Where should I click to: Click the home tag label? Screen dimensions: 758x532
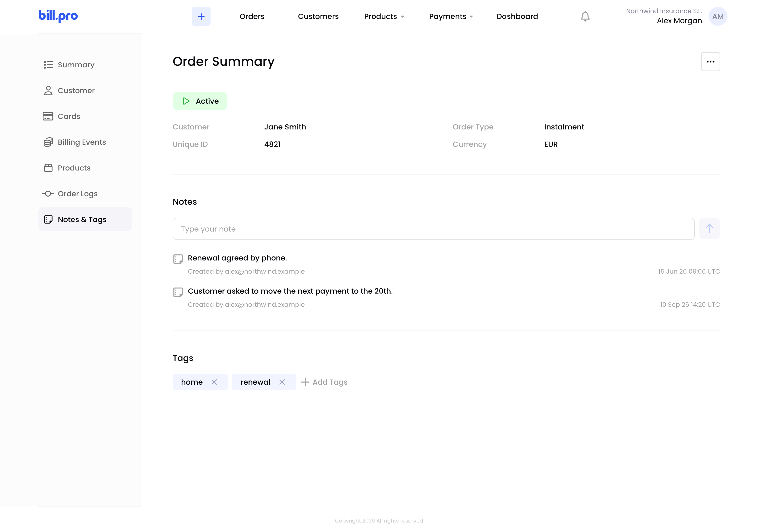coord(192,382)
